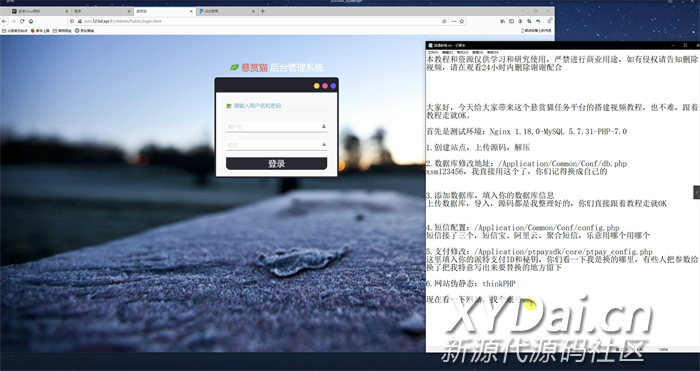Open the 新手上路 bookmark
700x371 pixels.
pyautogui.click(x=40, y=31)
